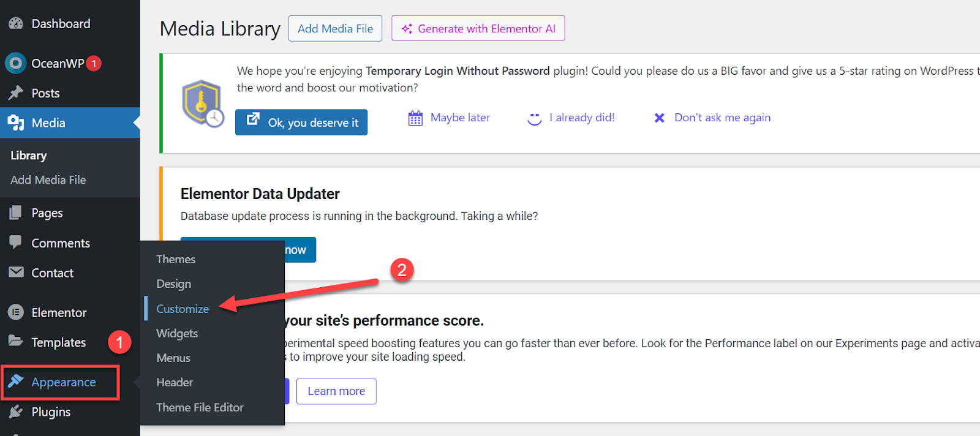
Task: Click the Templates folder icon
Action: [15, 341]
